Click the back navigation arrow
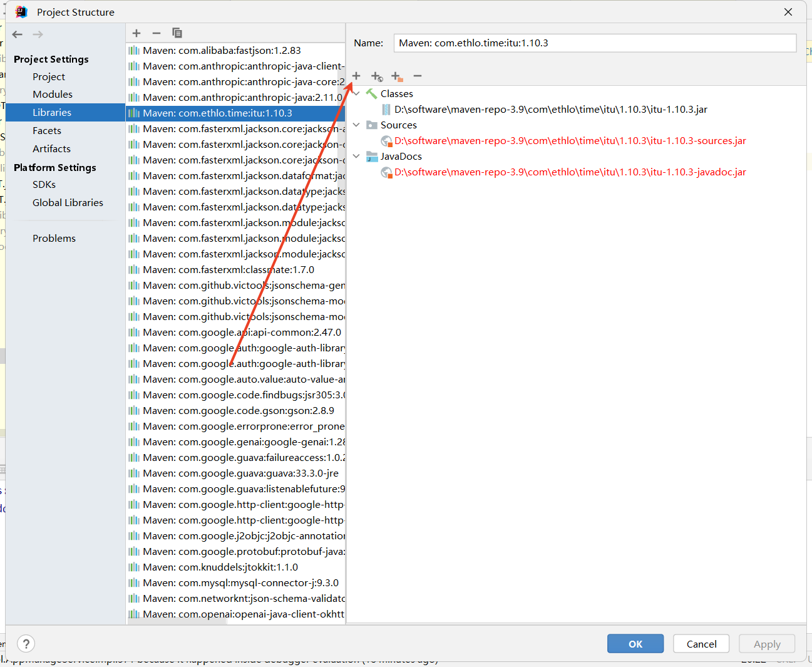Image resolution: width=812 pixels, height=667 pixels. pyautogui.click(x=18, y=34)
